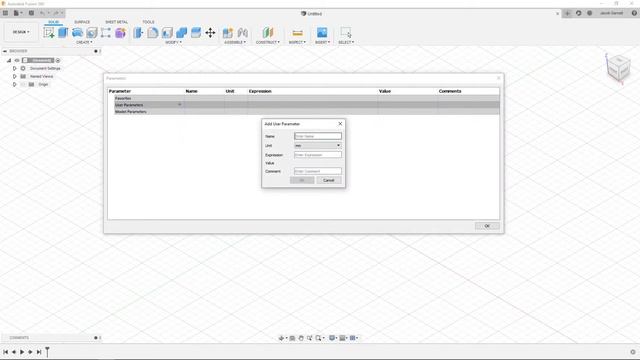Select the Hole tool icon
640x360 pixels.
(91, 33)
